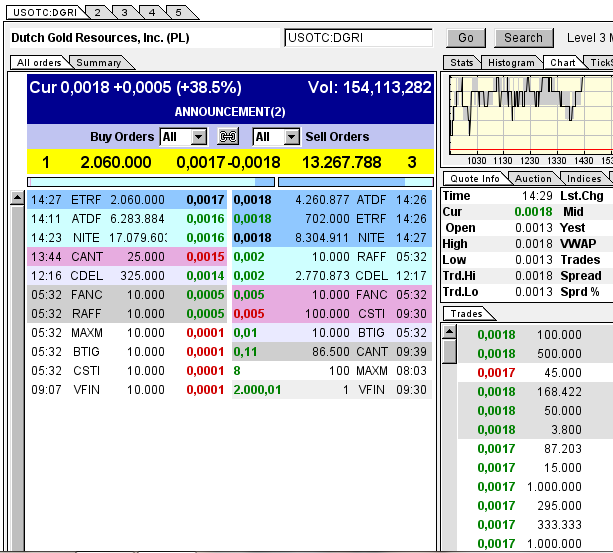Open the Sell Orders All dropdown
The width and height of the screenshot is (613, 553).
[276, 137]
